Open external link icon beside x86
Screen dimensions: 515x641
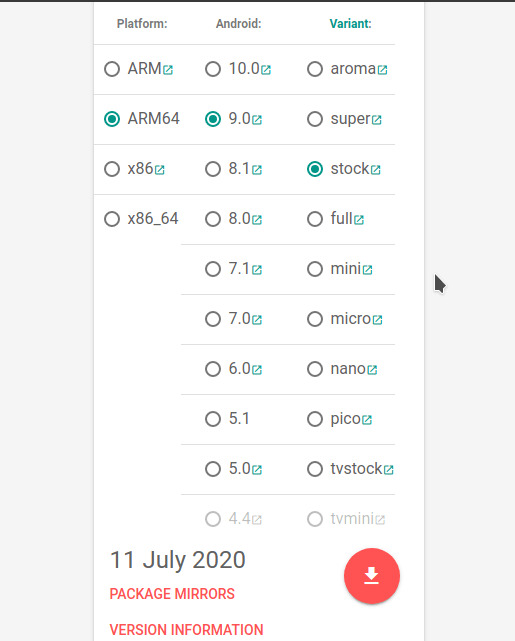159,170
